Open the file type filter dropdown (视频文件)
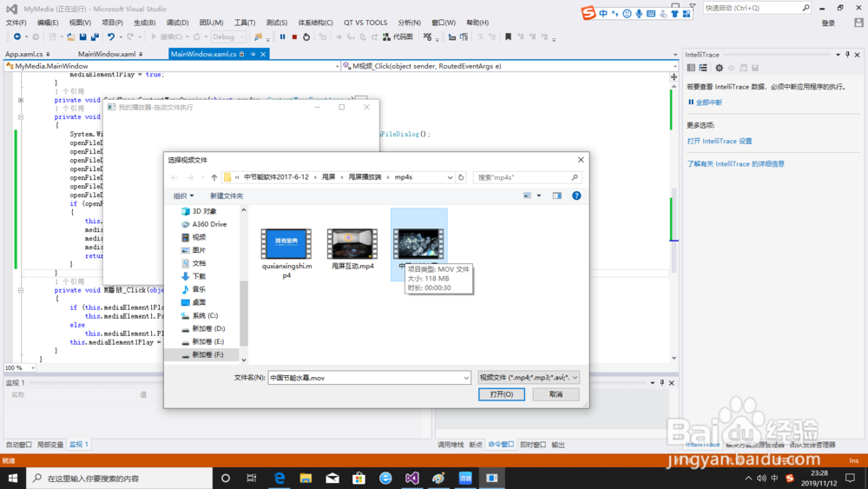868x489 pixels. (529, 378)
